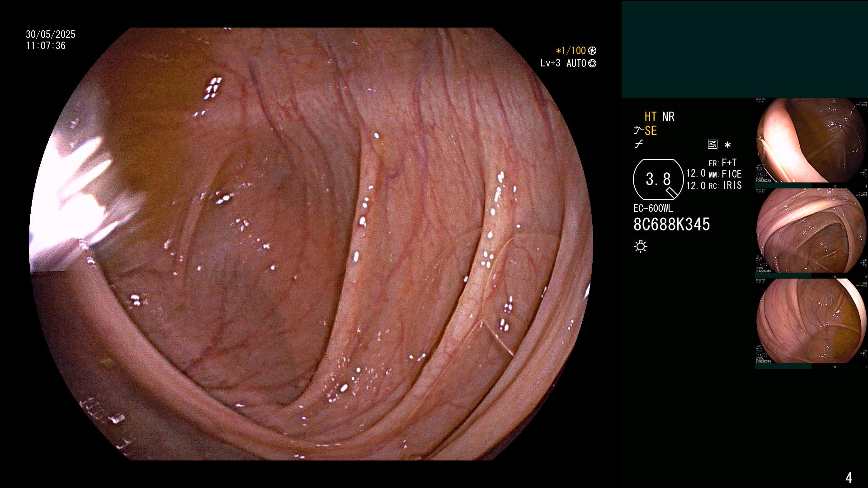Click the MM: FICE setting
868x488 pixels.
coord(725,174)
